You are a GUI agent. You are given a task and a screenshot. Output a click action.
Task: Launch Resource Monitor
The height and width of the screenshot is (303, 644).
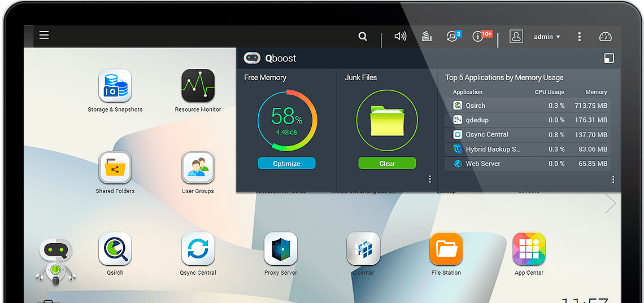[x=198, y=86]
